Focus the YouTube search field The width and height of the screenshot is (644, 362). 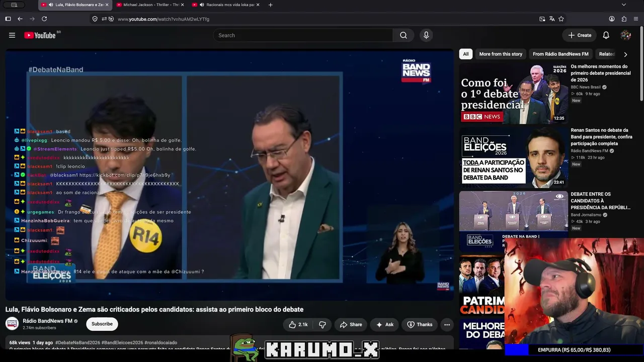[x=303, y=35]
